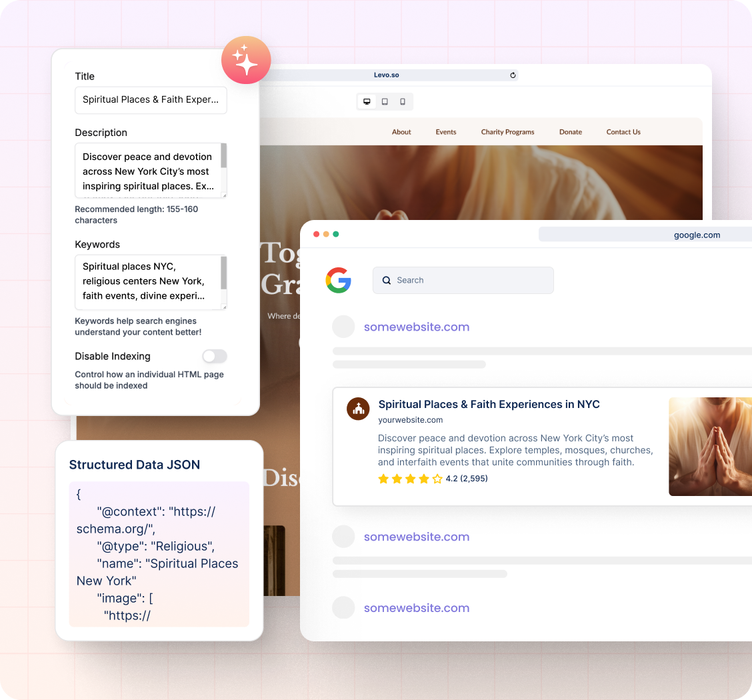Select the desktop preview icon
The width and height of the screenshot is (752, 700).
[367, 102]
